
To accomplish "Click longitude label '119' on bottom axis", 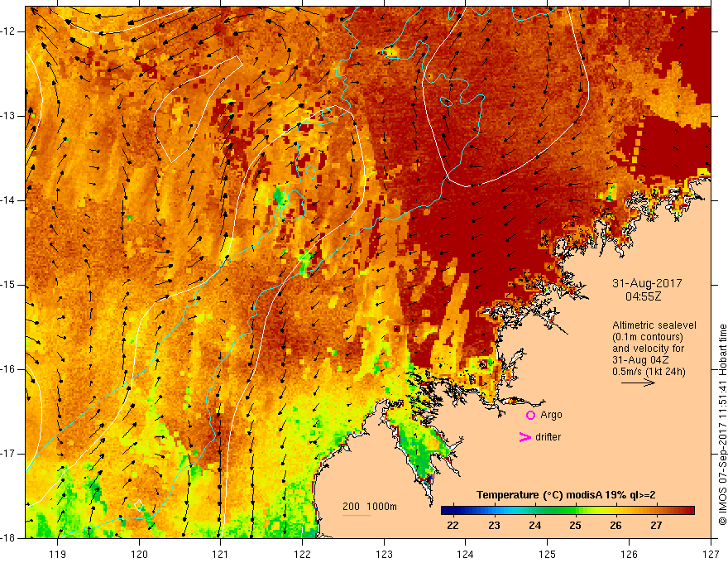I will pos(58,554).
